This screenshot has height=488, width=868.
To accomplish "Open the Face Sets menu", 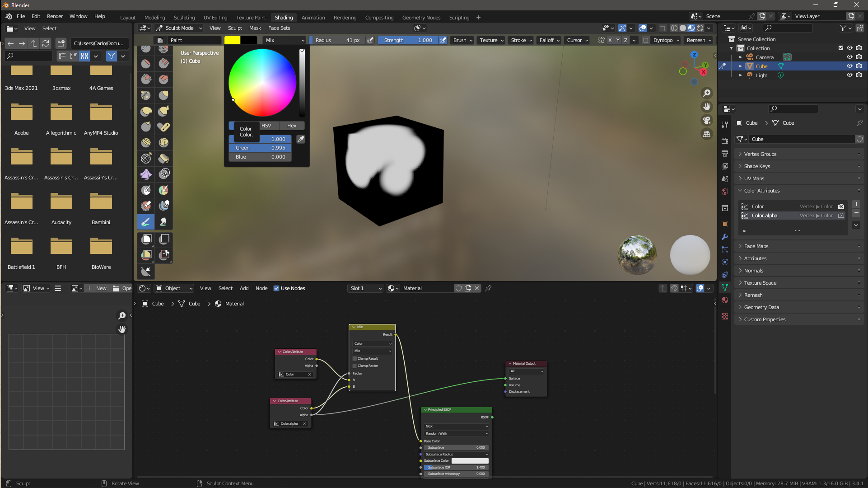I will (279, 28).
